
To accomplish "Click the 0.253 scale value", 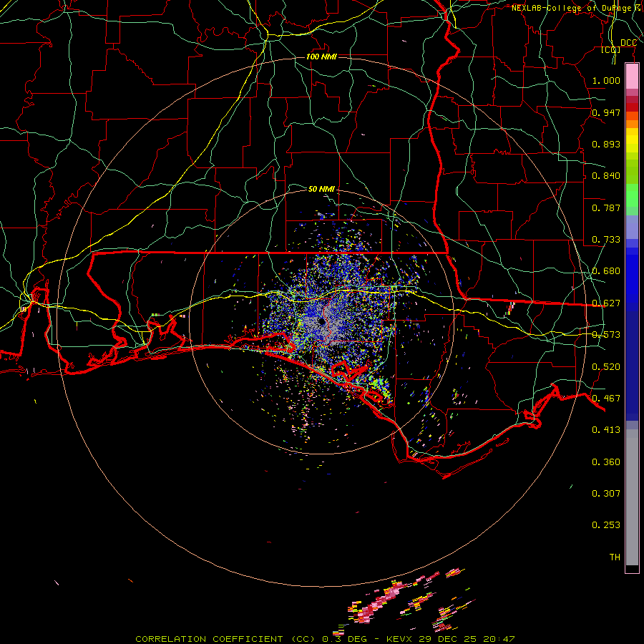I will point(606,525).
